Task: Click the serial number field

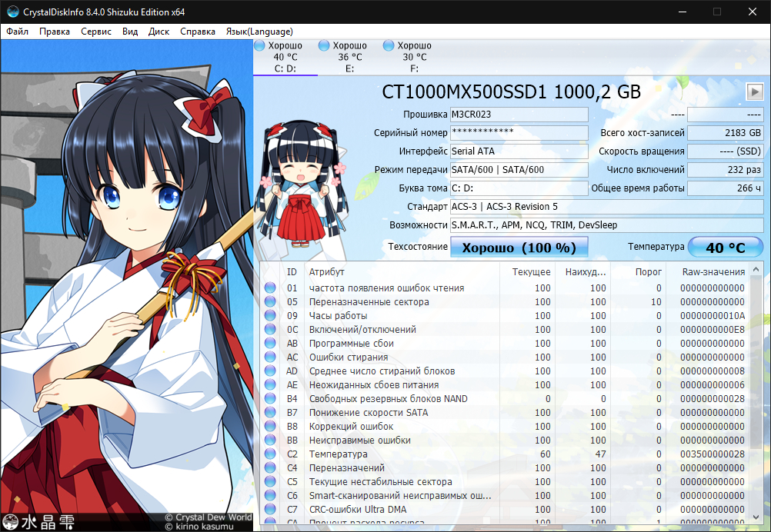Action: [x=519, y=133]
